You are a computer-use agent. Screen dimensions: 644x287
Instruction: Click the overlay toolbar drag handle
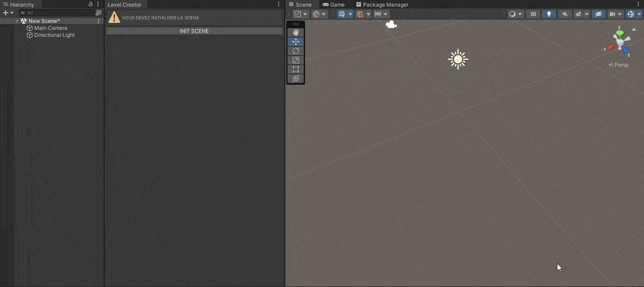pos(295,24)
